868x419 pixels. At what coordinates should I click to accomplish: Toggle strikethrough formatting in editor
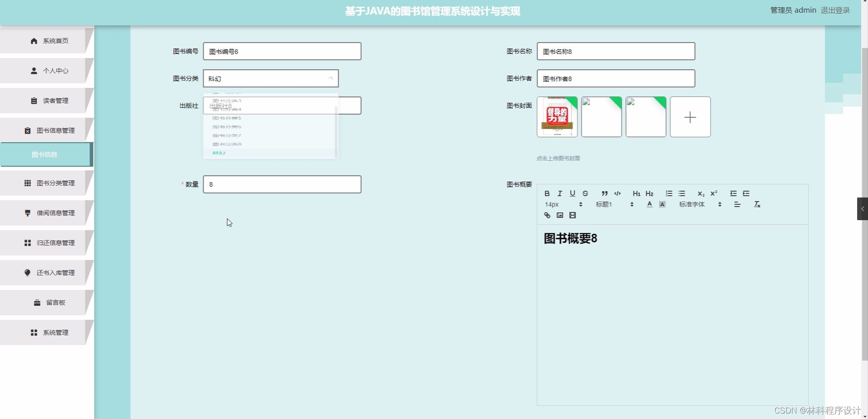click(x=585, y=193)
